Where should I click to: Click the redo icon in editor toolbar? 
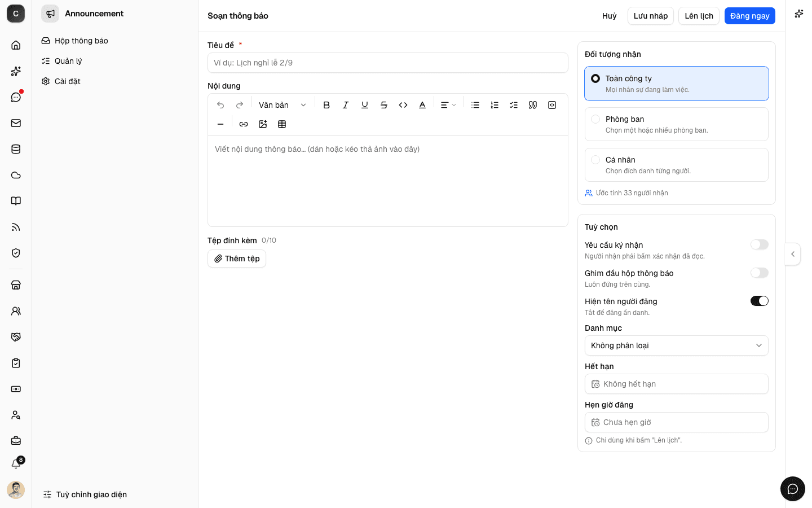click(x=240, y=105)
